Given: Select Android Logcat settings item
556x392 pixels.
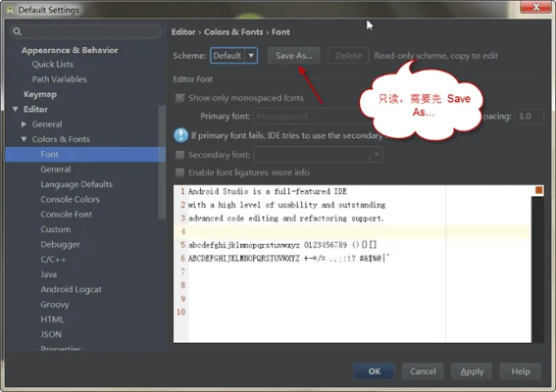Looking at the screenshot, I should pos(71,289).
